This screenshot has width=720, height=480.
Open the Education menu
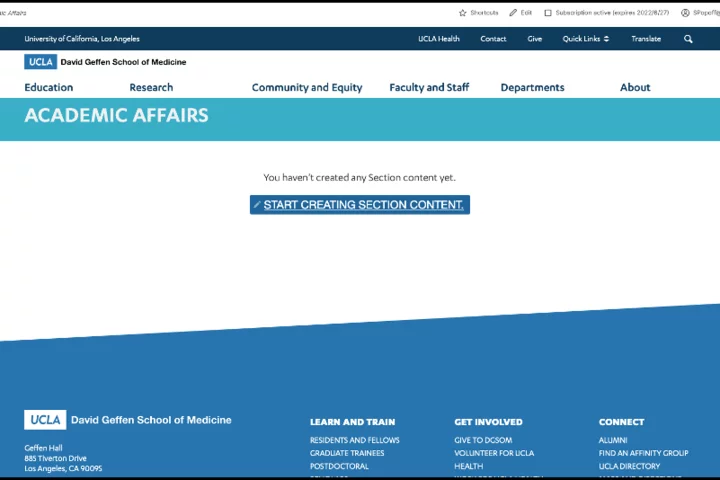(49, 87)
